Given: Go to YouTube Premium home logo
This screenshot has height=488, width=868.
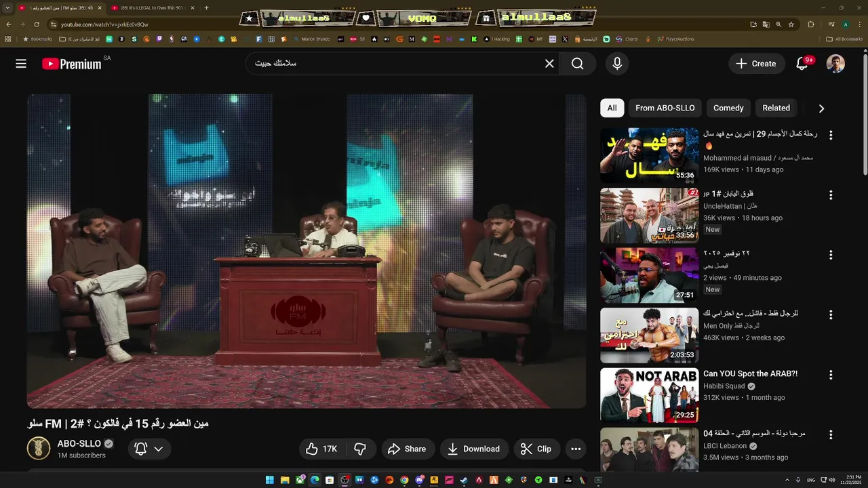Looking at the screenshot, I should (71, 64).
